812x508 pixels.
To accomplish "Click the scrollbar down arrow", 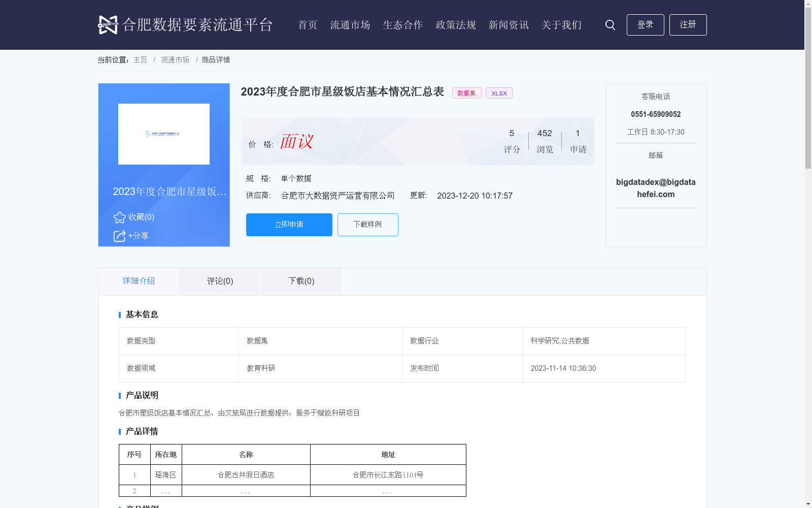I will coord(808,504).
